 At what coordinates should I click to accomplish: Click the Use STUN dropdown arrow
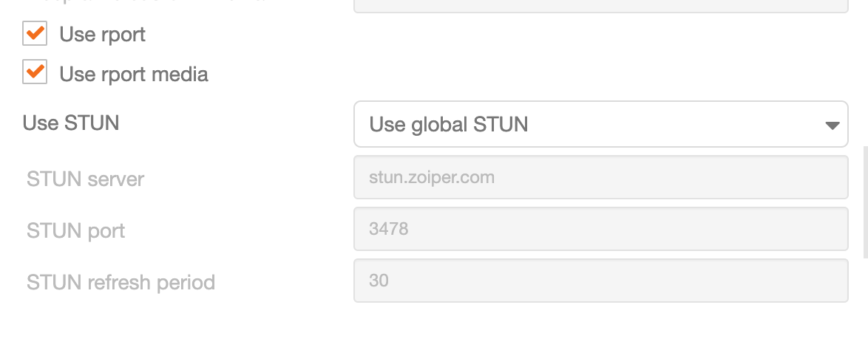pyautogui.click(x=832, y=126)
